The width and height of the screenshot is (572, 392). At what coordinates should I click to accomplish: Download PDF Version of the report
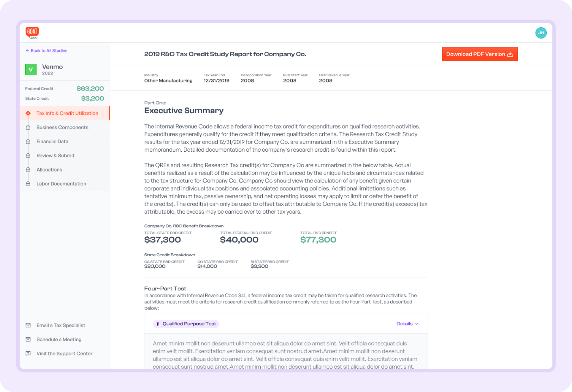pyautogui.click(x=480, y=54)
